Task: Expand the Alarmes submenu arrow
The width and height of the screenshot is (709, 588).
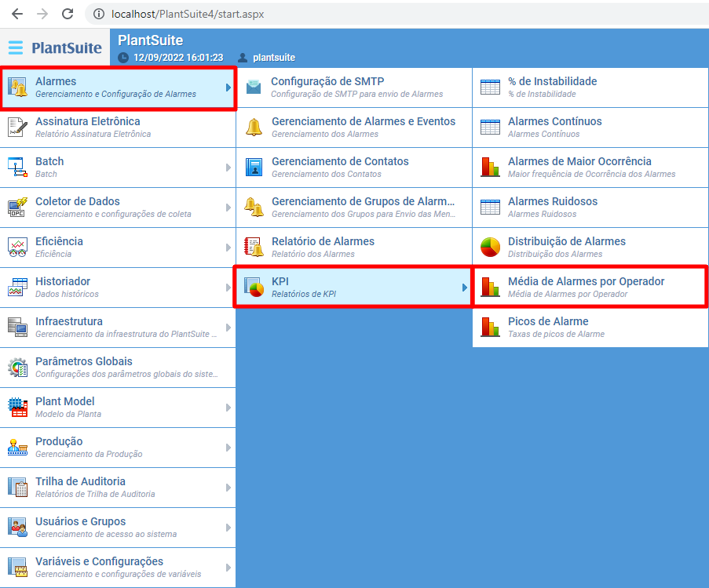Action: click(228, 87)
